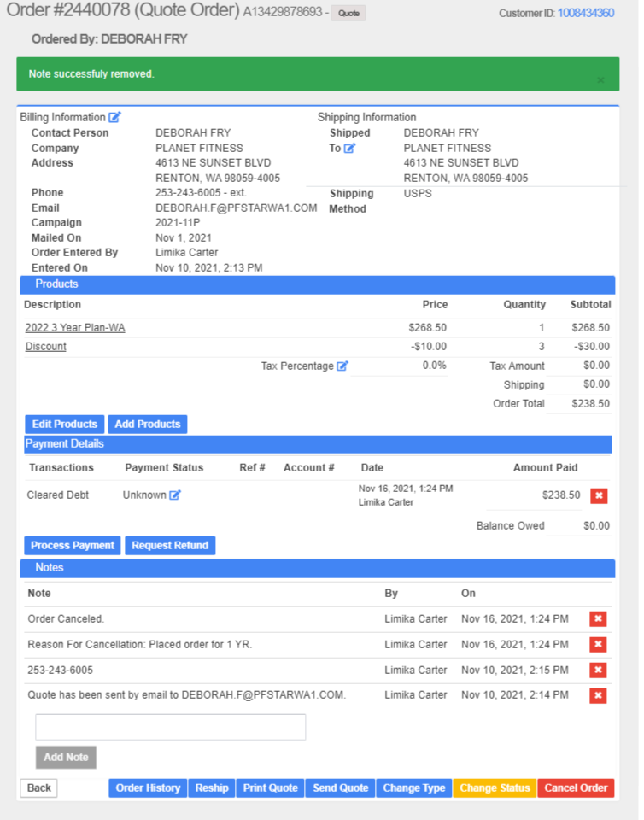Edit the Unknown payment status

pyautogui.click(x=175, y=495)
